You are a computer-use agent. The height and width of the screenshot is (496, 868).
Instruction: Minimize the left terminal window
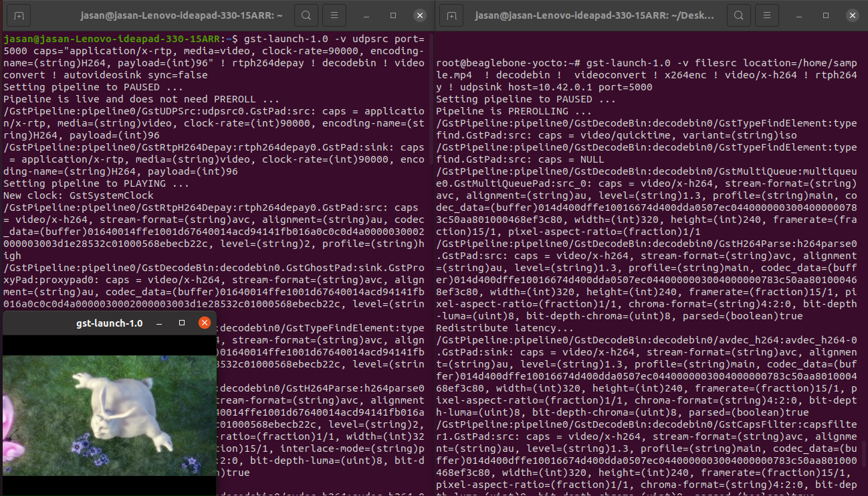tap(367, 15)
